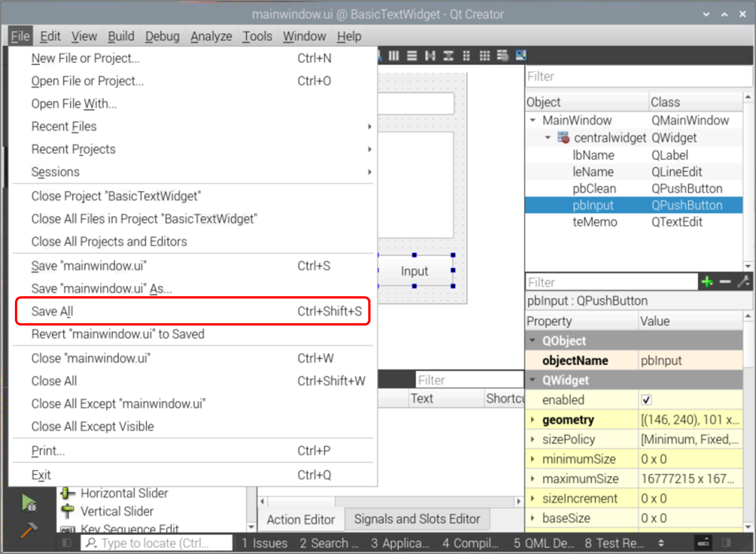Expand the minimumSize property
The image size is (756, 554).
point(533,459)
